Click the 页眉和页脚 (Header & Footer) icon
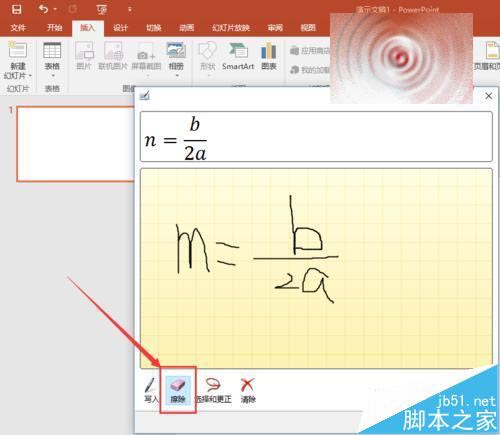The width and height of the screenshot is (500, 435). [x=492, y=51]
